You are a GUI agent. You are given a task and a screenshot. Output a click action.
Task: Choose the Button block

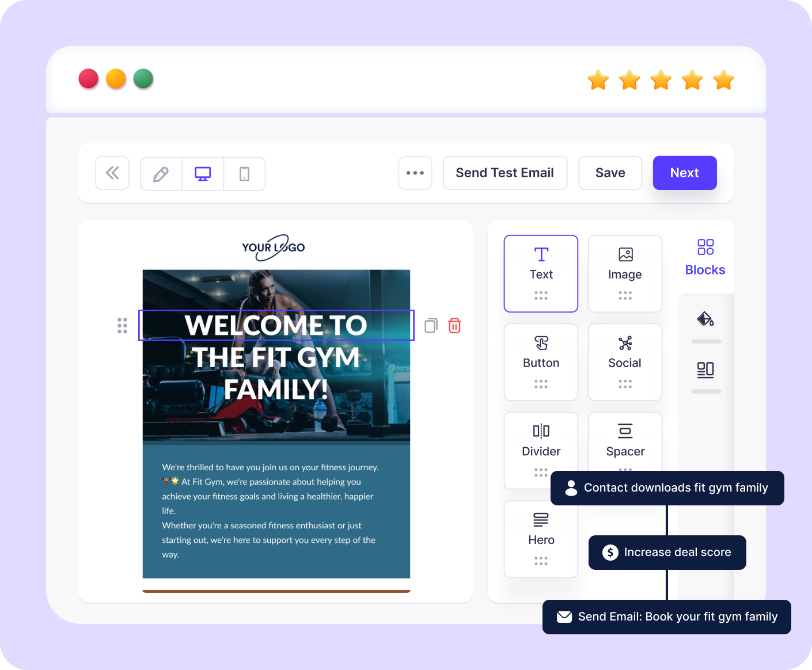[541, 362]
